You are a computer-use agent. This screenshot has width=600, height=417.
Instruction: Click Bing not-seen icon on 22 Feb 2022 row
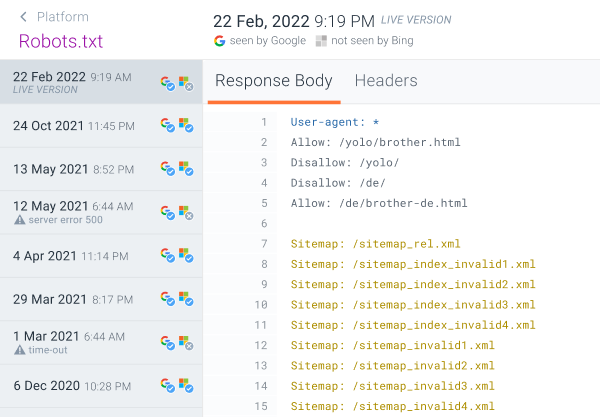pos(186,83)
